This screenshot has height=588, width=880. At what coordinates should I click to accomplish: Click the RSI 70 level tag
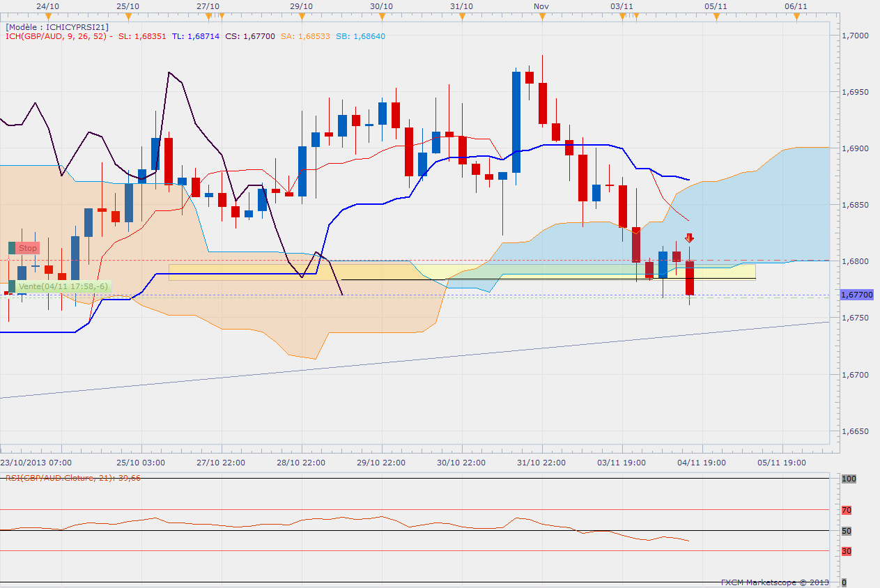click(847, 510)
